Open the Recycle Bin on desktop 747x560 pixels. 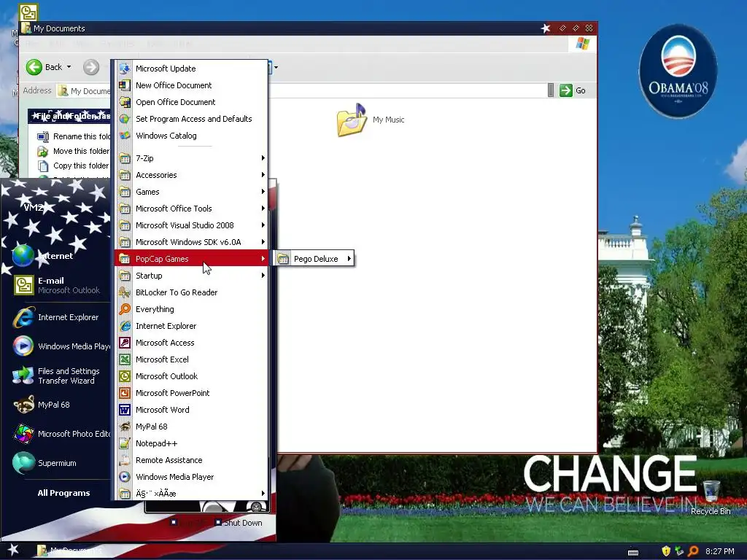711,498
